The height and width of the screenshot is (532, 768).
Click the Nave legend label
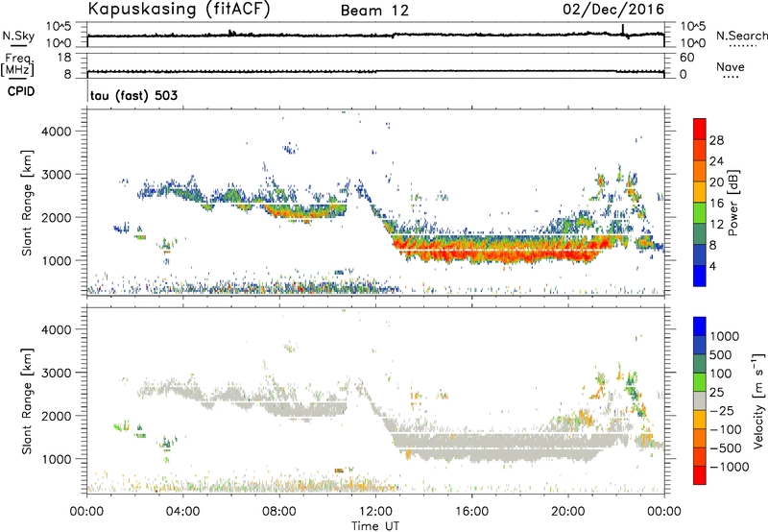point(731,67)
